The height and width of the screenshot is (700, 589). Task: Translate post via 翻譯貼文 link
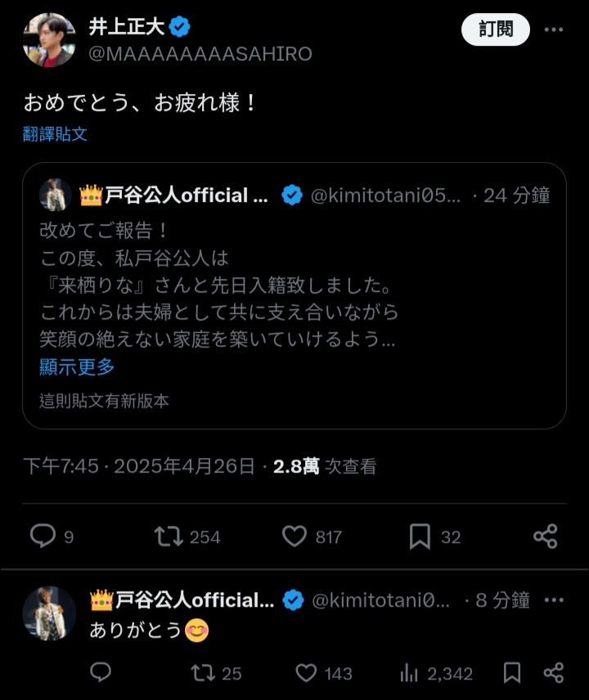tap(55, 134)
